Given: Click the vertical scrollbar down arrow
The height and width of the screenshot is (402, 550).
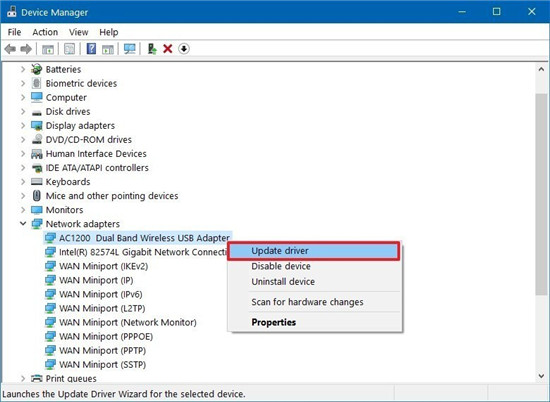Looking at the screenshot, I should [541, 376].
